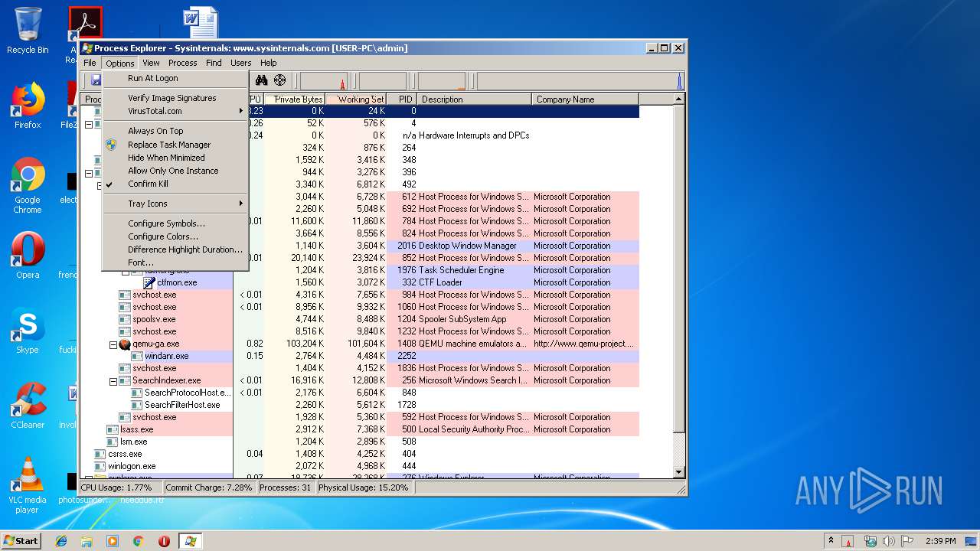980x551 pixels.
Task: Expand Tray Icons submenu
Action: pyautogui.click(x=175, y=204)
